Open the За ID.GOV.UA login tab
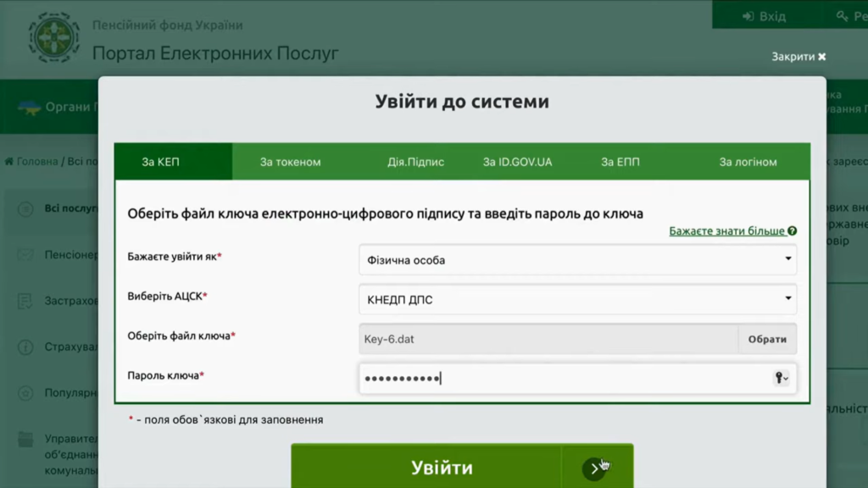 tap(517, 162)
